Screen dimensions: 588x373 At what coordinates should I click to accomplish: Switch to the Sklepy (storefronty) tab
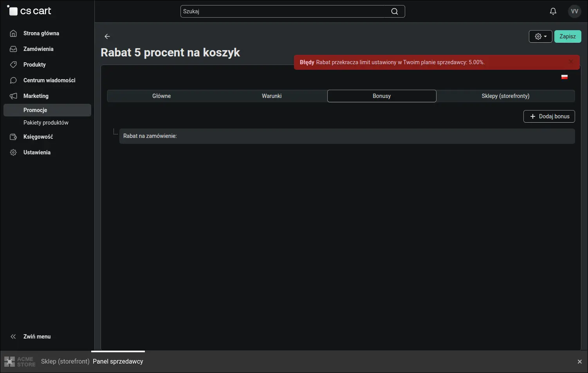(x=505, y=96)
